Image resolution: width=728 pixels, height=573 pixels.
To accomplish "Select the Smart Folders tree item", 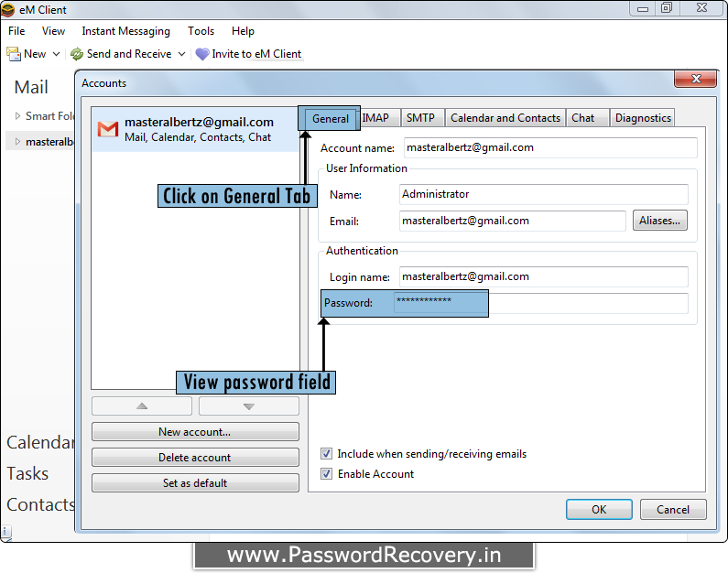I will [x=49, y=116].
